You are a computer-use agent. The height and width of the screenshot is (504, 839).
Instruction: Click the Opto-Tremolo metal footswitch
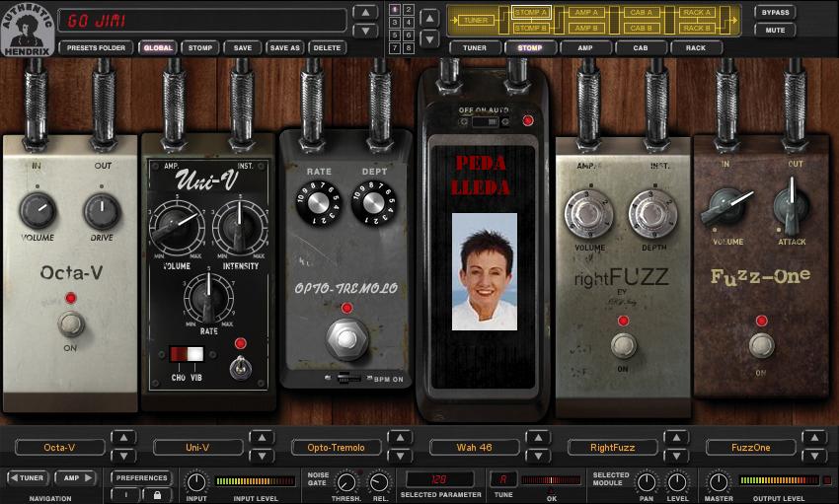(345, 339)
